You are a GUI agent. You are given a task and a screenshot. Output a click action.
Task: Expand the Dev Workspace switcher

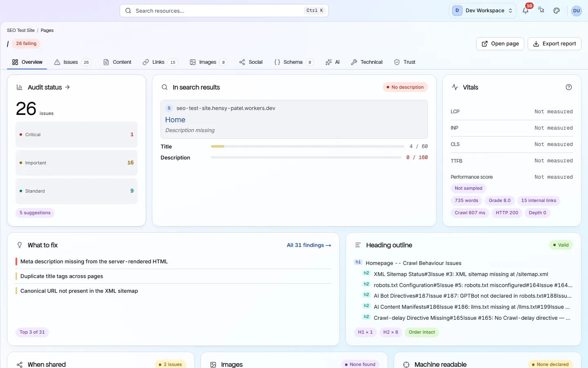(x=483, y=11)
